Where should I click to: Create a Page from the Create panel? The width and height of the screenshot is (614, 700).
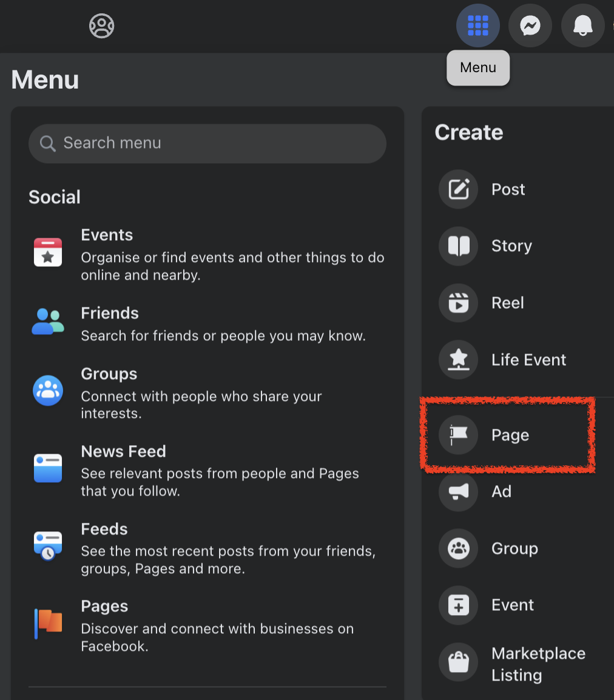510,435
